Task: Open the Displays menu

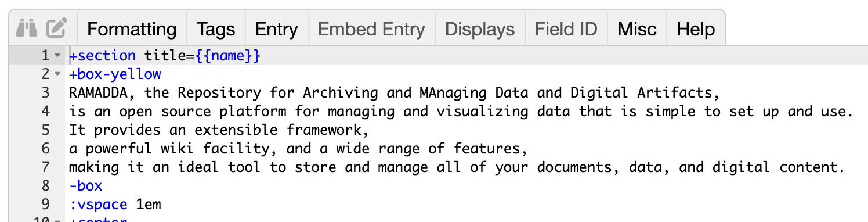Action: [480, 29]
